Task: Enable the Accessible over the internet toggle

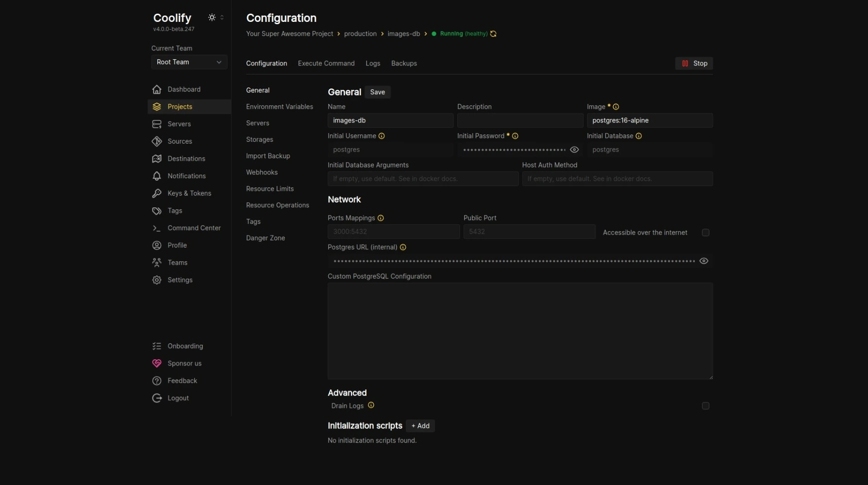Action: coord(705,233)
